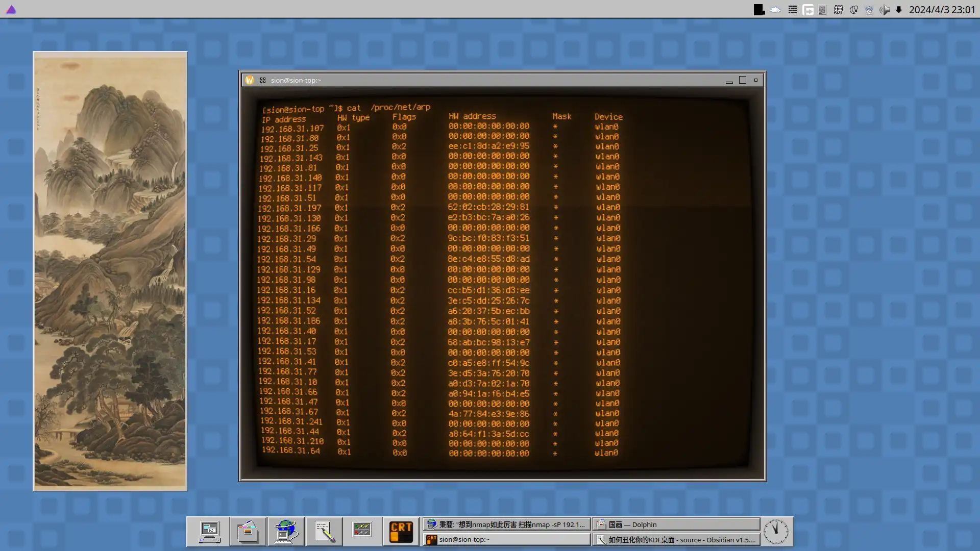Launch the CRT terminal dock icon
980x551 pixels.
[401, 532]
